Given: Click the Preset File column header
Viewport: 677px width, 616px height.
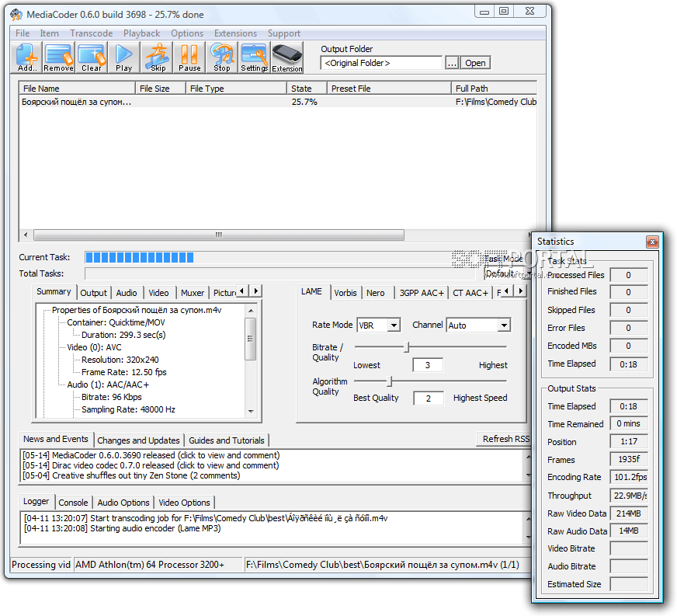Looking at the screenshot, I should point(389,89).
